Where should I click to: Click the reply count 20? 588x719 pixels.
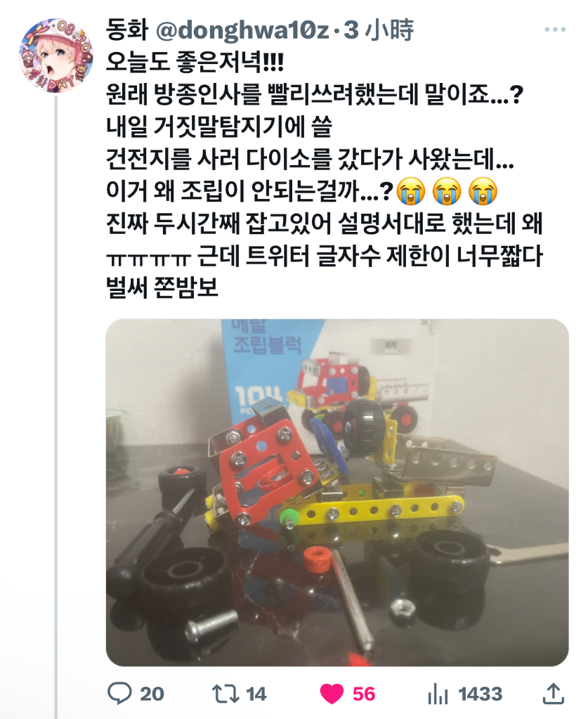pos(152,694)
